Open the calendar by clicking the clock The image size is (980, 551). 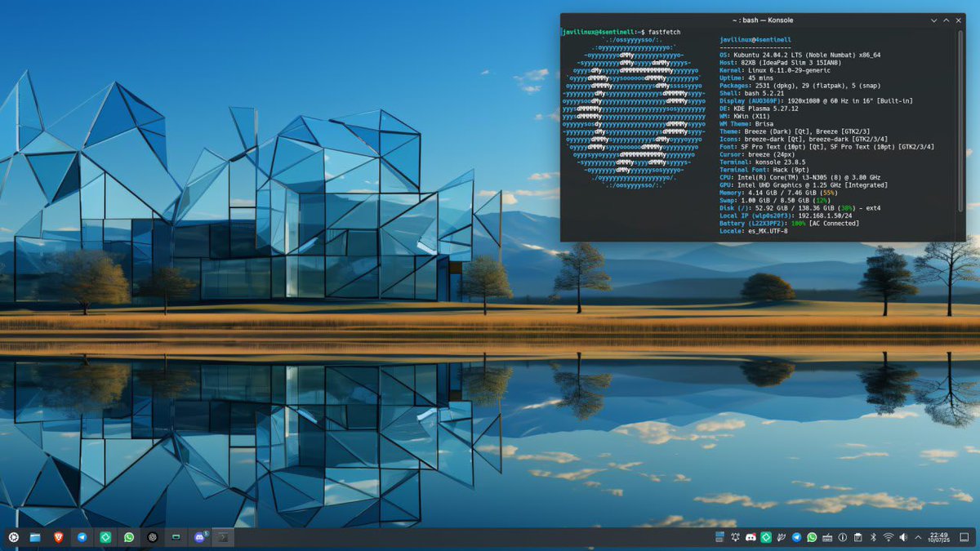[938, 537]
